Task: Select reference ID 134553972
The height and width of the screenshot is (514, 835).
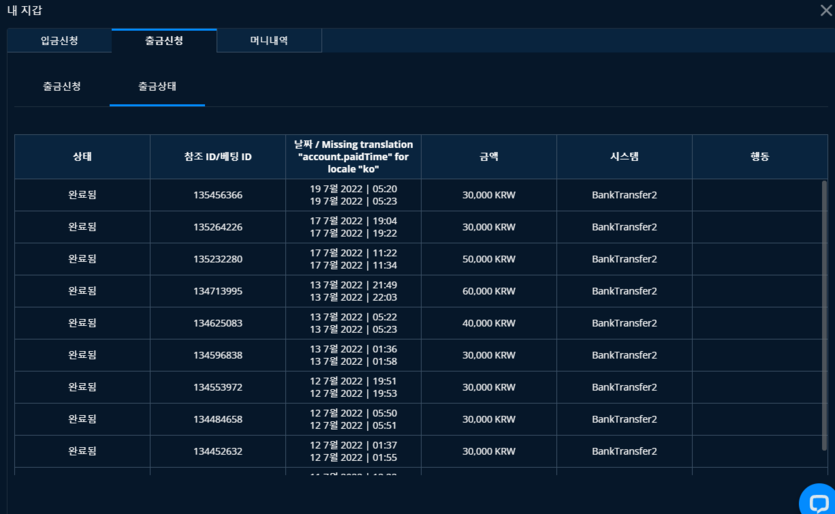Action: coord(218,387)
